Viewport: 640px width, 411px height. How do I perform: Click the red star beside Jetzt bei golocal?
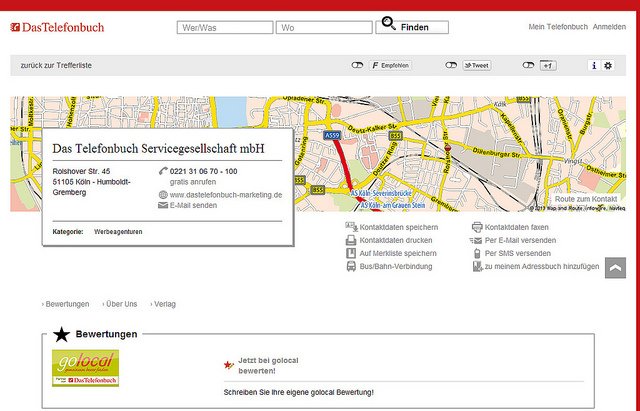[229, 365]
